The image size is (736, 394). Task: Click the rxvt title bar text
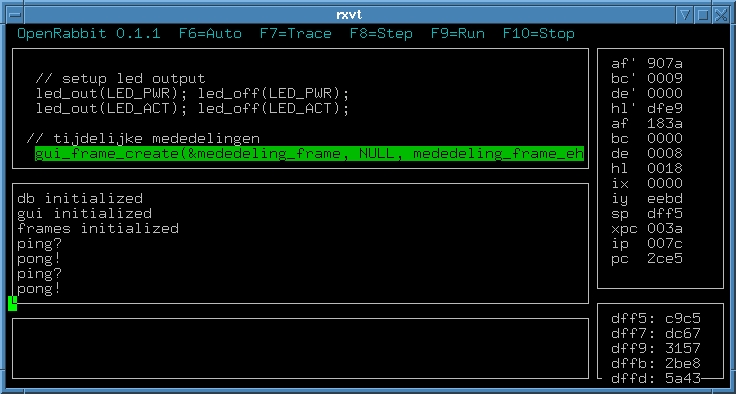pos(349,15)
